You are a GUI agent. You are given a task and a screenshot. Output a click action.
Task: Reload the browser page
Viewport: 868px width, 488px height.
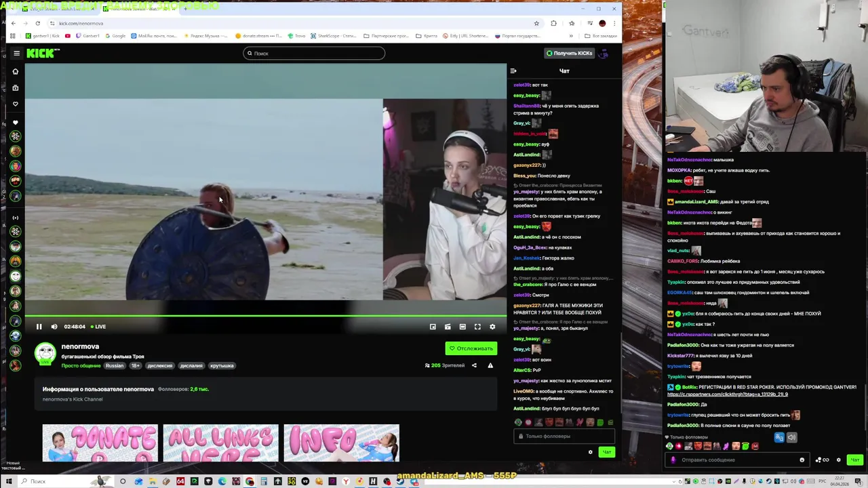(37, 23)
